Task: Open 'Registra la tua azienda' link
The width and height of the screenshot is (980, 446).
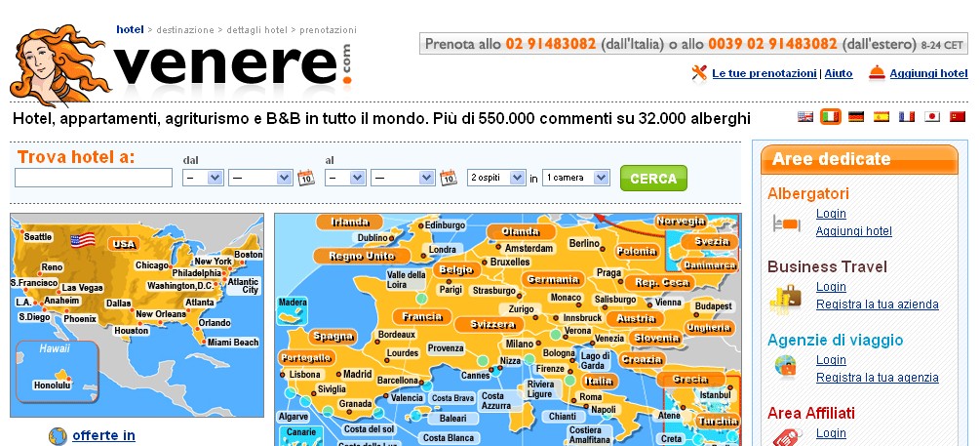Action: (x=877, y=304)
